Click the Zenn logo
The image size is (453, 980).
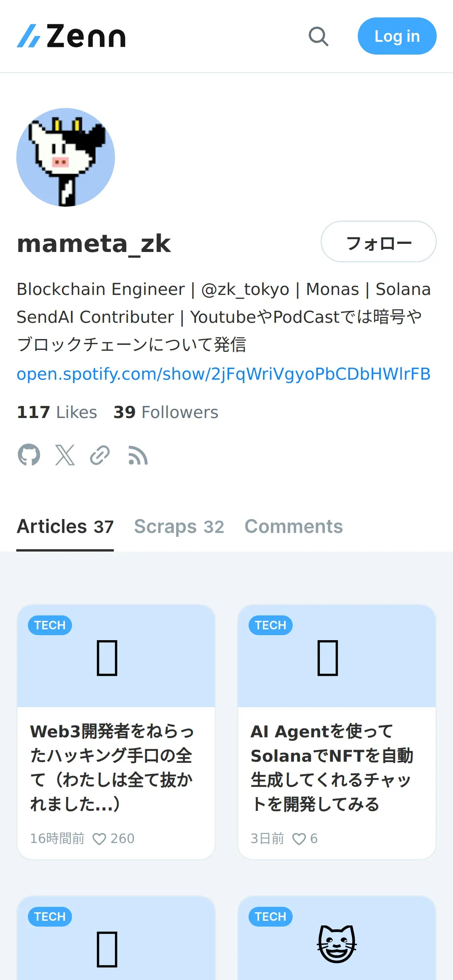(x=71, y=36)
